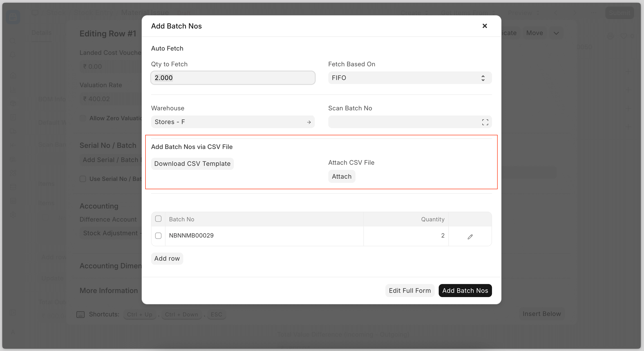Screen dimensions: 644x351
Task: Switch to the Details tab
Action: pos(42,33)
